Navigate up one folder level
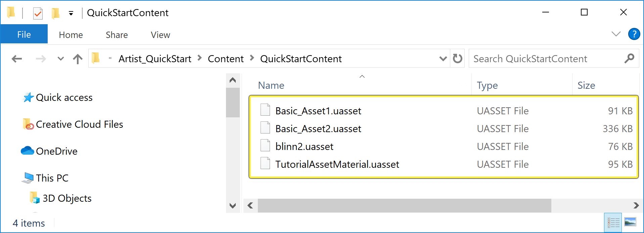The width and height of the screenshot is (644, 233). click(x=77, y=59)
